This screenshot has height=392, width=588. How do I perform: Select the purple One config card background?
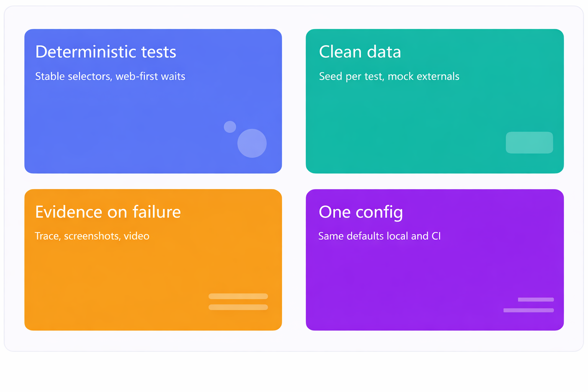click(402, 283)
